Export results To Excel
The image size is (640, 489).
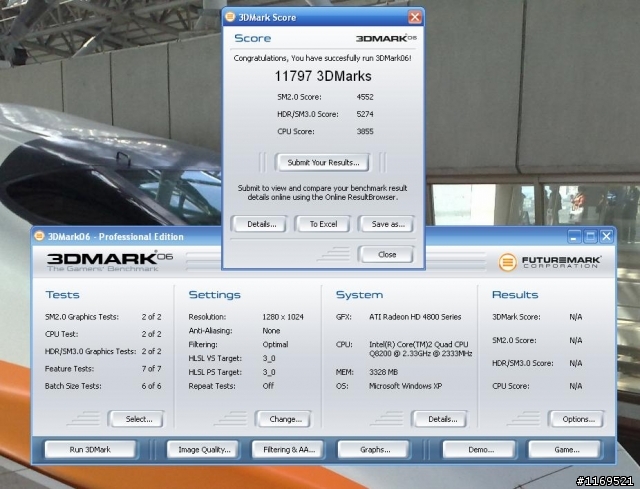pyautogui.click(x=323, y=224)
